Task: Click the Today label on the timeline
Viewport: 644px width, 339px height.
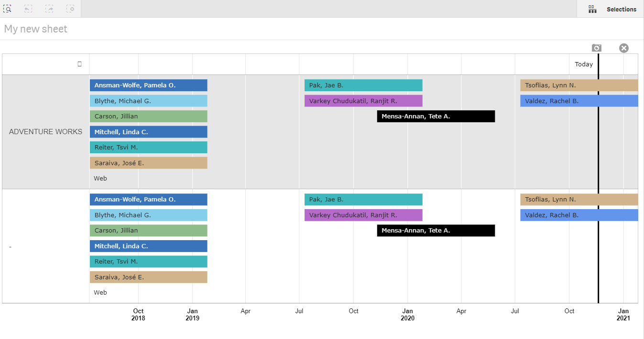Action: 584,64
